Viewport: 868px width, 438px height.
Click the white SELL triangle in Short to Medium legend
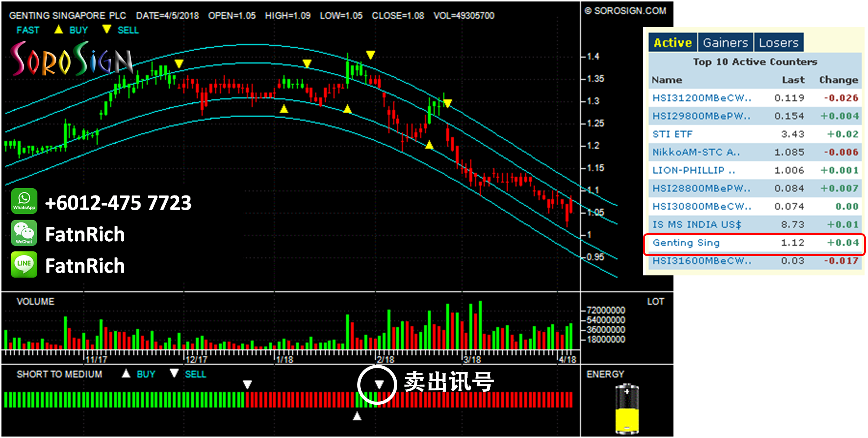174,373
